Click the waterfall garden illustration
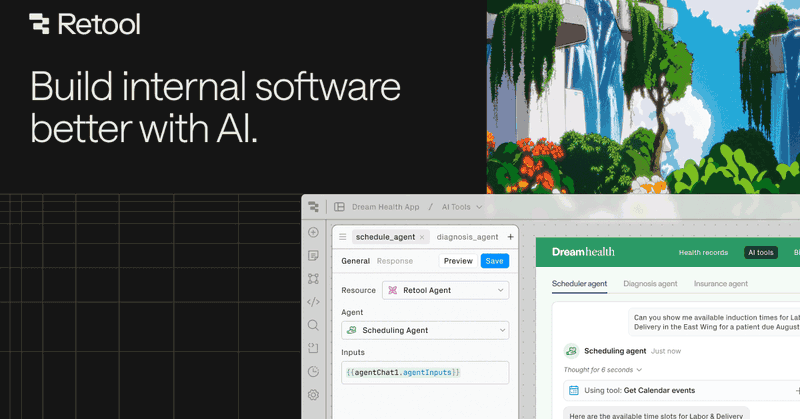This screenshot has width=800, height=419. coord(643,97)
